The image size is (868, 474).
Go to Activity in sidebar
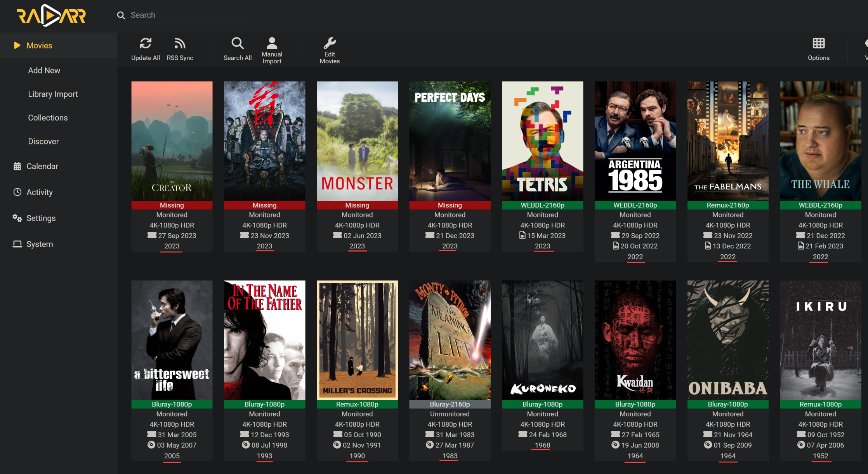(x=39, y=192)
